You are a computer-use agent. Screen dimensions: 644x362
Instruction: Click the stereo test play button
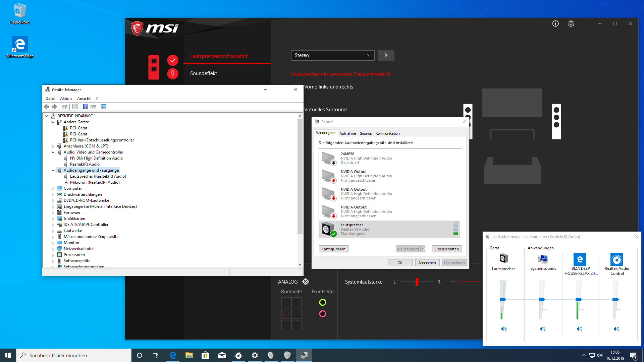386,55
